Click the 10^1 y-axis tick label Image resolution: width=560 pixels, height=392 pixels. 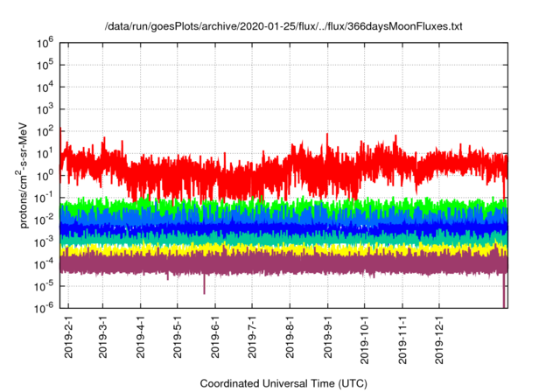45,153
